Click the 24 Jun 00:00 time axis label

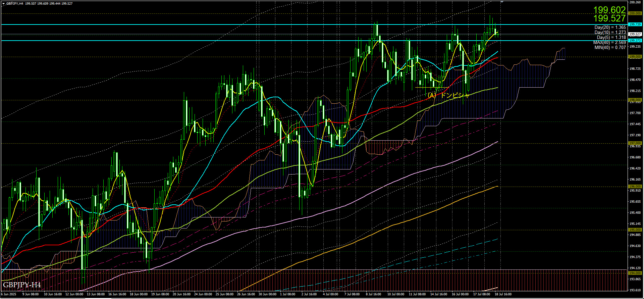pyautogui.click(x=203, y=294)
